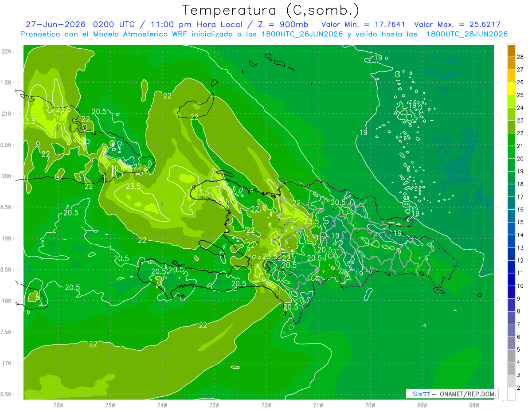The width and height of the screenshot is (532, 411).
Task: Click the orange swatch between 27 and 28
Action: point(511,63)
